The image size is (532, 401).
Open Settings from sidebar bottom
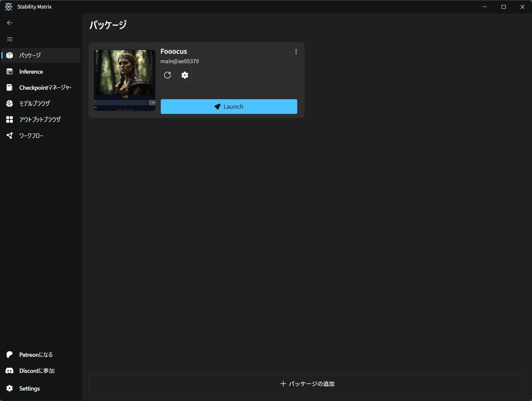[x=29, y=389]
